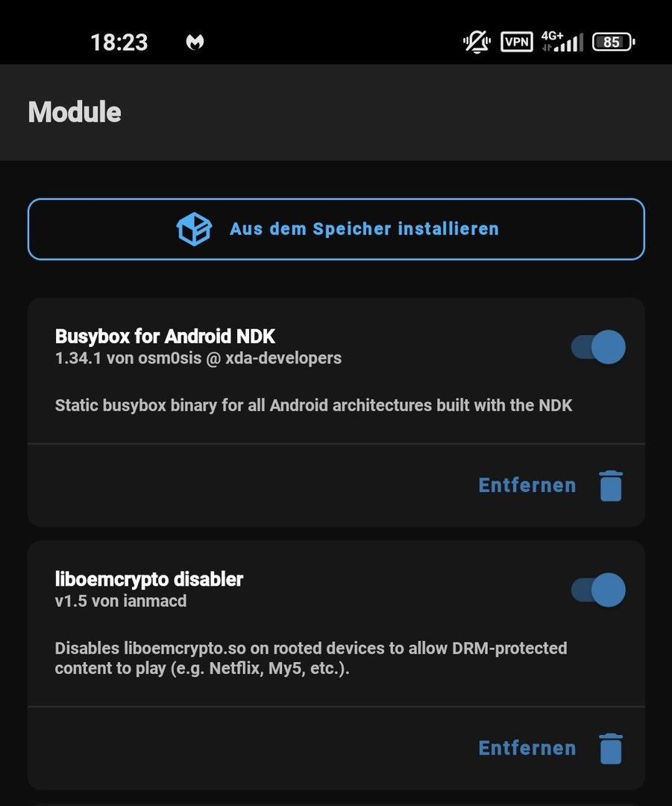Tap the VPN status indicator
672x806 pixels.
point(517,42)
